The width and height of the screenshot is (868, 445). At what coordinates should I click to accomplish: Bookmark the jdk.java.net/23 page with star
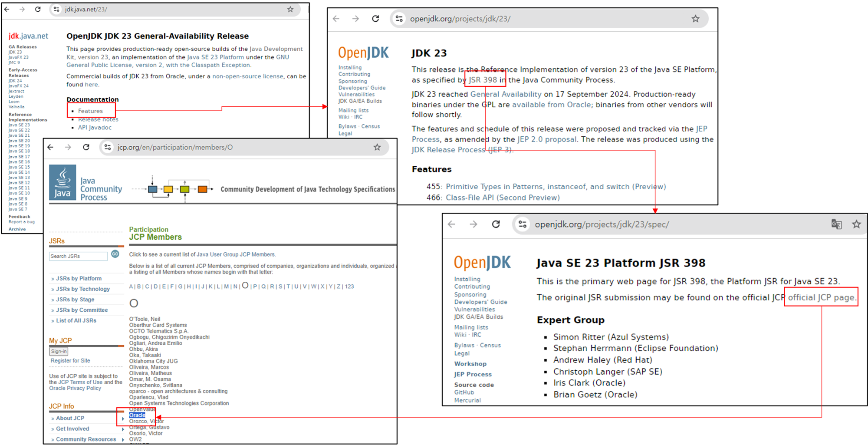click(290, 9)
